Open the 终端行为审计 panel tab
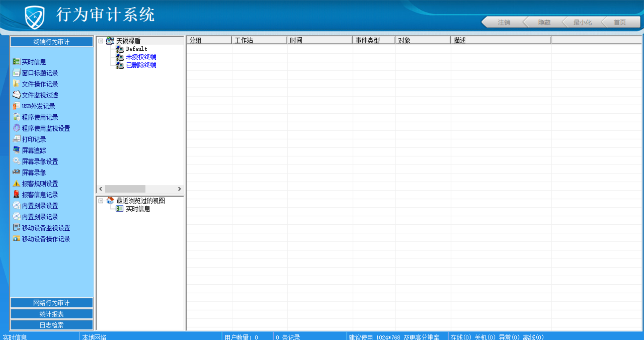644x340 pixels. (x=52, y=42)
